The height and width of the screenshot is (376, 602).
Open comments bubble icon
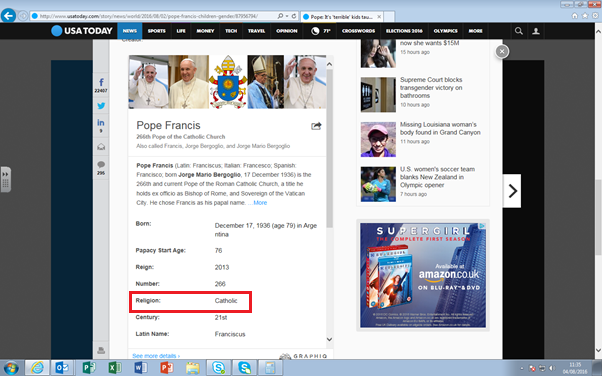pos(101,167)
